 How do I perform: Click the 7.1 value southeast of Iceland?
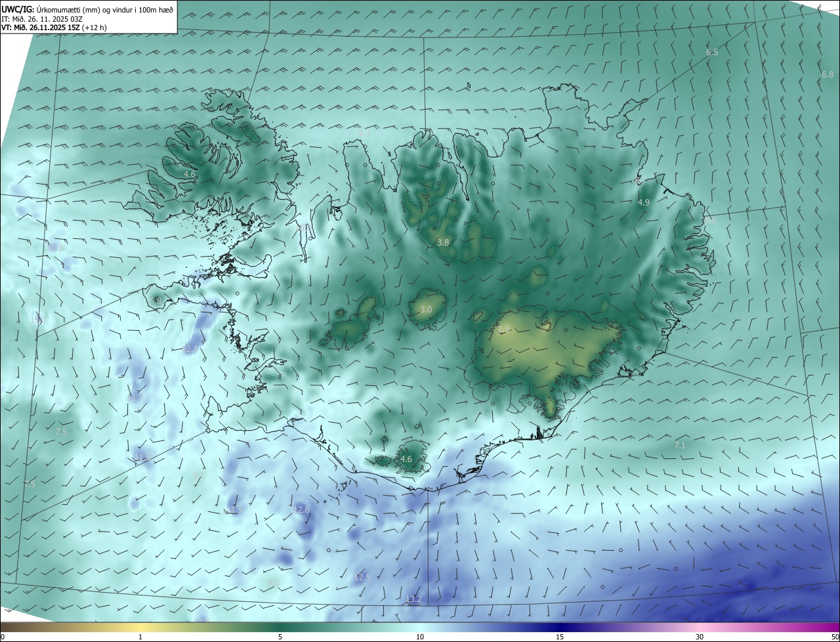[x=680, y=445]
